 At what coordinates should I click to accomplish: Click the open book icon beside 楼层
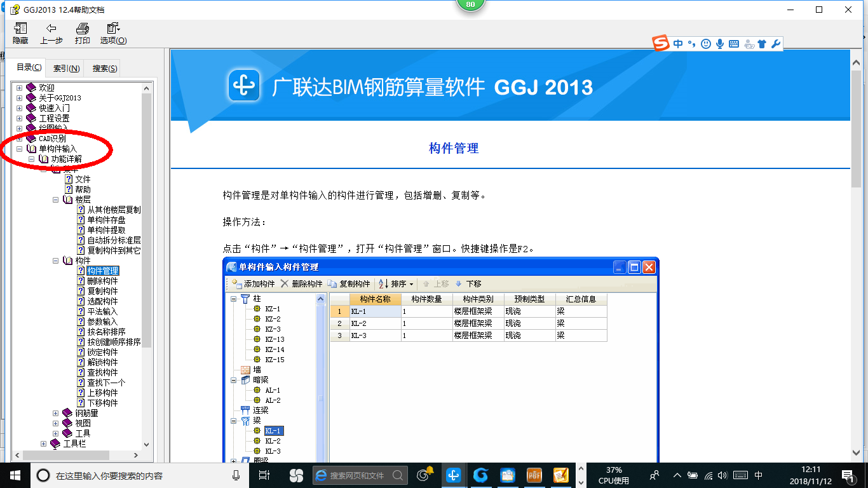[x=68, y=200]
